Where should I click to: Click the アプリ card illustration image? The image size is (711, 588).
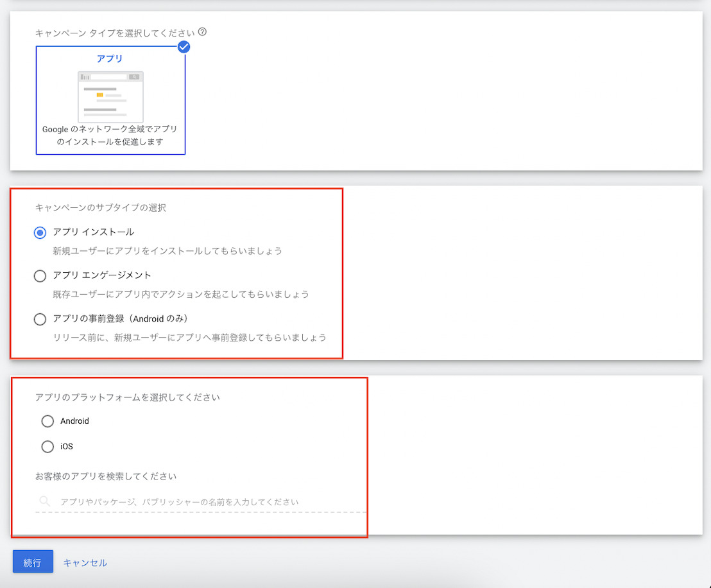(x=110, y=96)
